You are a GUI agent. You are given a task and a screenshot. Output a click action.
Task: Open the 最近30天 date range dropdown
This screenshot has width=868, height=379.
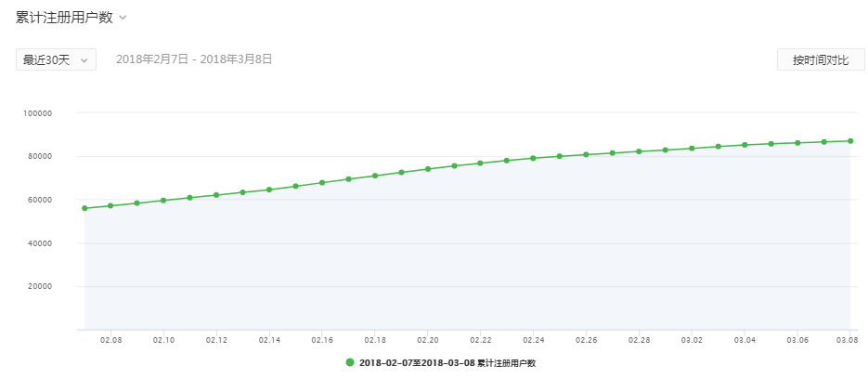coord(56,59)
